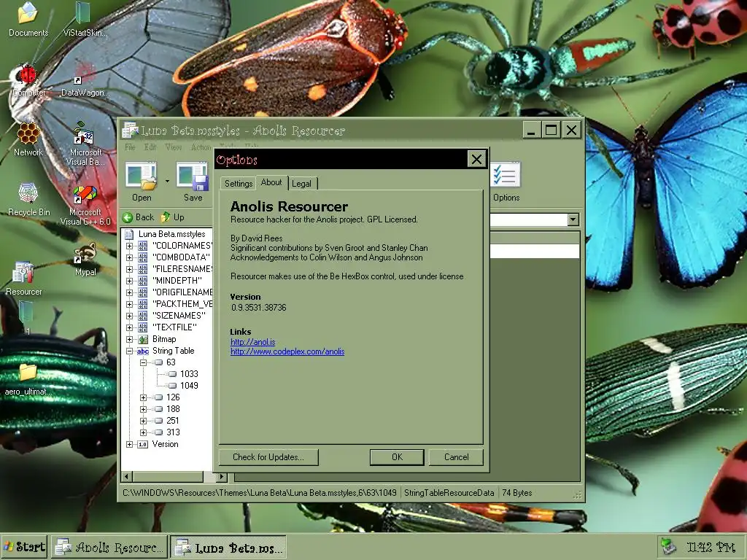Open the combo box dropdown behind Options dialog

click(573, 219)
